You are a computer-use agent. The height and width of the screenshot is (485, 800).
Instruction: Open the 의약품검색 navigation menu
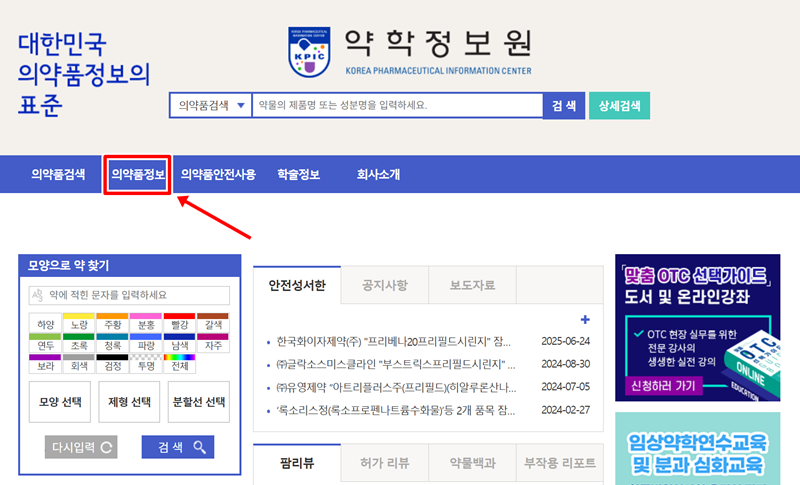pos(58,174)
